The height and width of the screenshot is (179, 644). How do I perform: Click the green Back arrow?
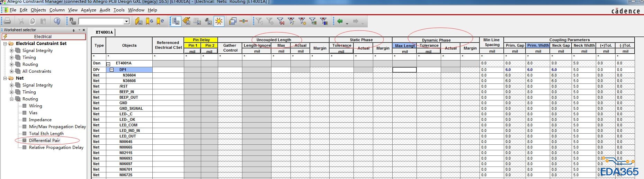(340, 21)
